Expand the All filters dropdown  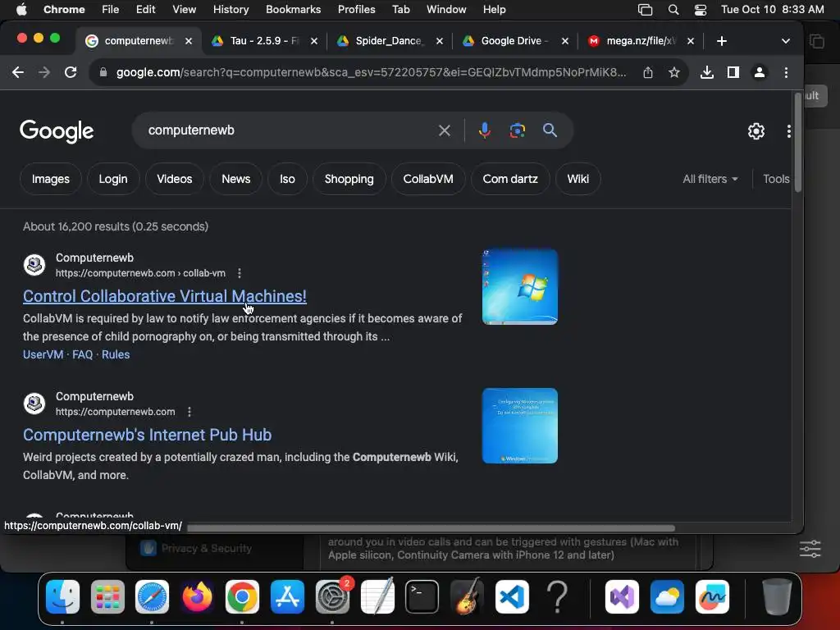pos(710,179)
